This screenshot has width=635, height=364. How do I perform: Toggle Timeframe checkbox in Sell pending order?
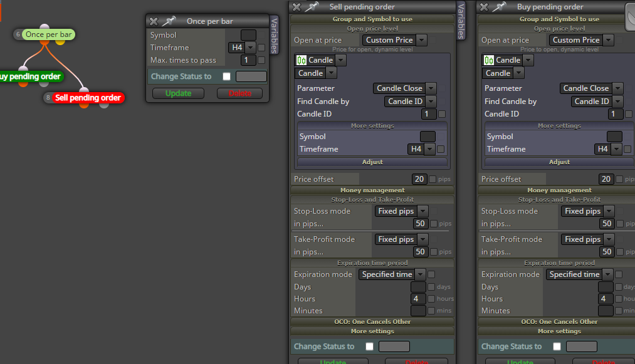click(x=441, y=149)
